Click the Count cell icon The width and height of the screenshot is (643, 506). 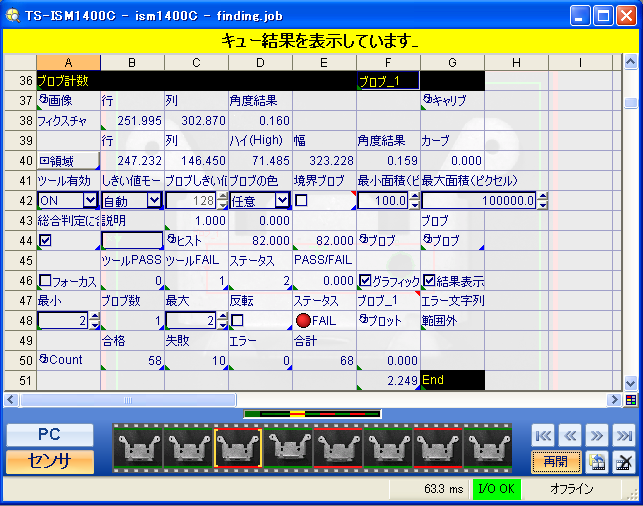(43, 359)
